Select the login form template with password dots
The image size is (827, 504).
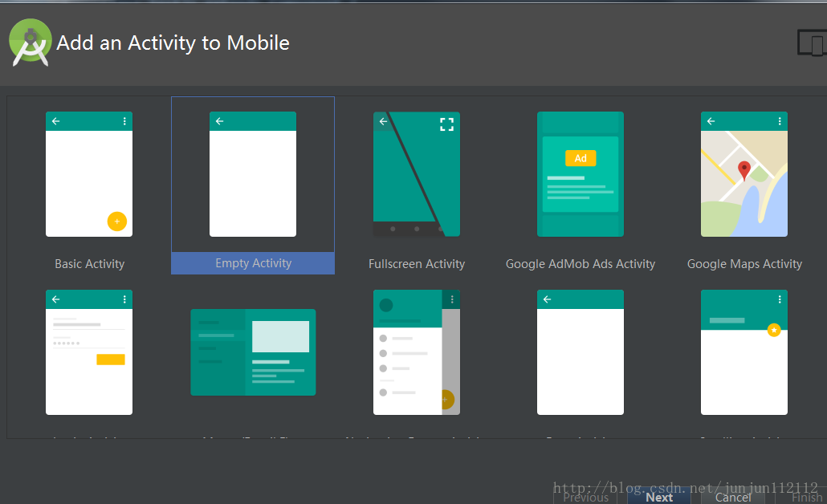[x=89, y=352]
